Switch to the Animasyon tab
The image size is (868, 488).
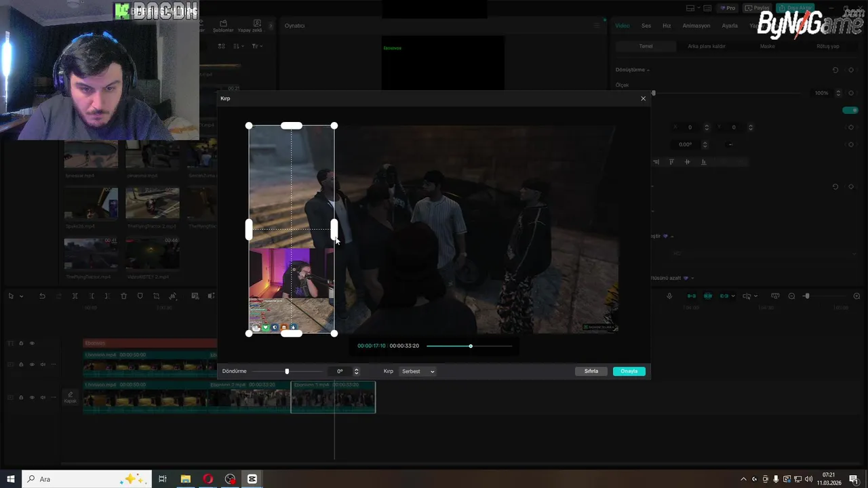[x=696, y=26]
